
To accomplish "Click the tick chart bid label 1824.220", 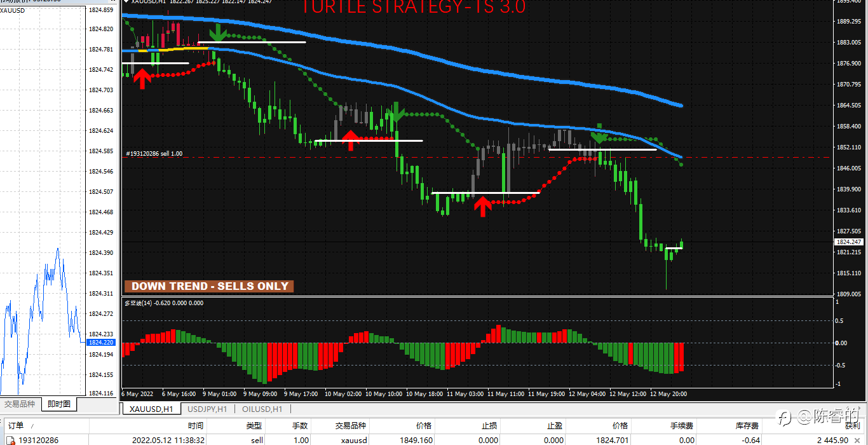I will (101, 342).
